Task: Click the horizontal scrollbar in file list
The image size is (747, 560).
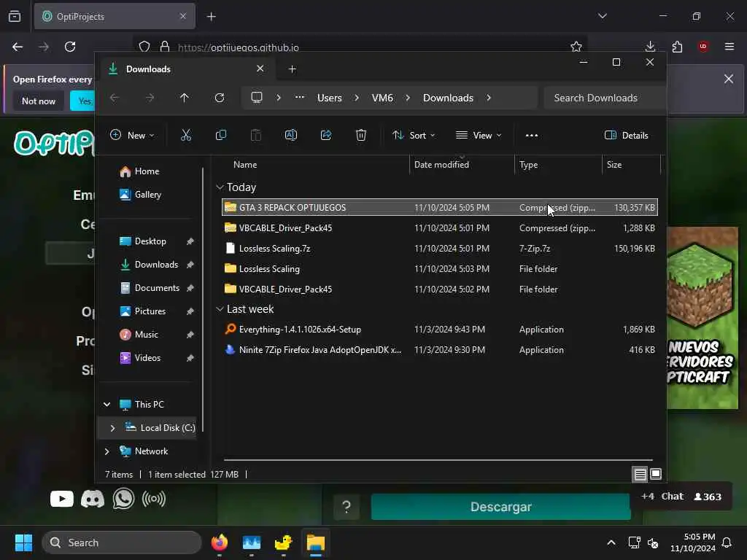Action: coord(438,460)
